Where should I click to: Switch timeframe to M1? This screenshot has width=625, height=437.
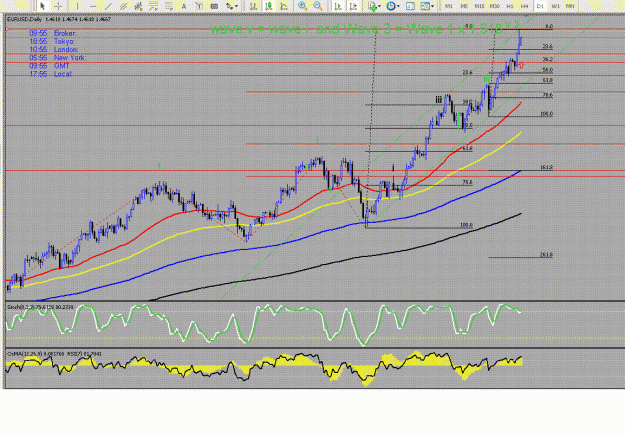[448, 6]
